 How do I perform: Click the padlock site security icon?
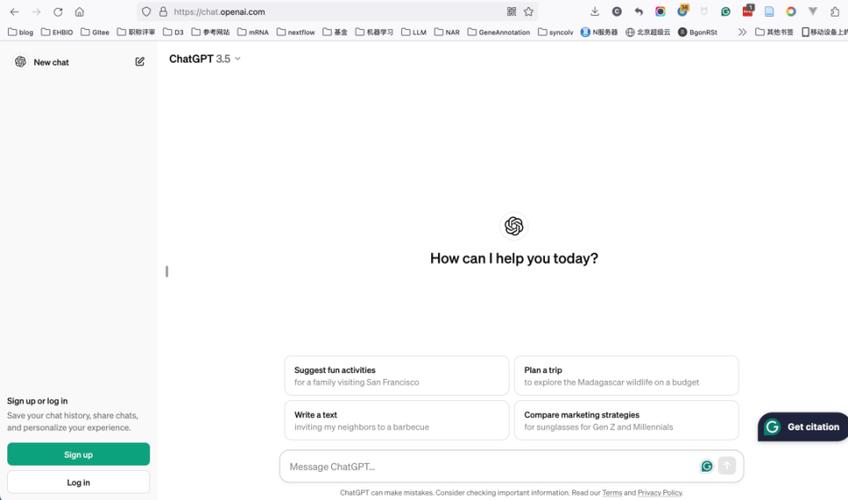163,12
